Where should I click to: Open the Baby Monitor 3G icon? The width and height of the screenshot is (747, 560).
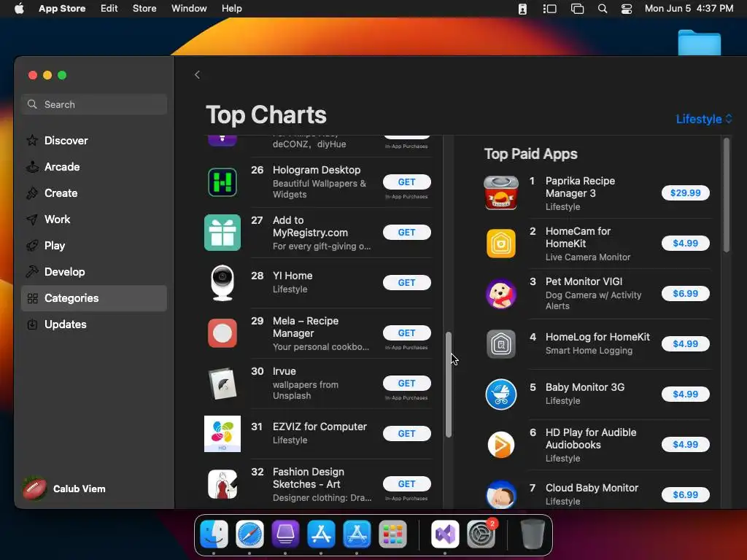click(500, 394)
